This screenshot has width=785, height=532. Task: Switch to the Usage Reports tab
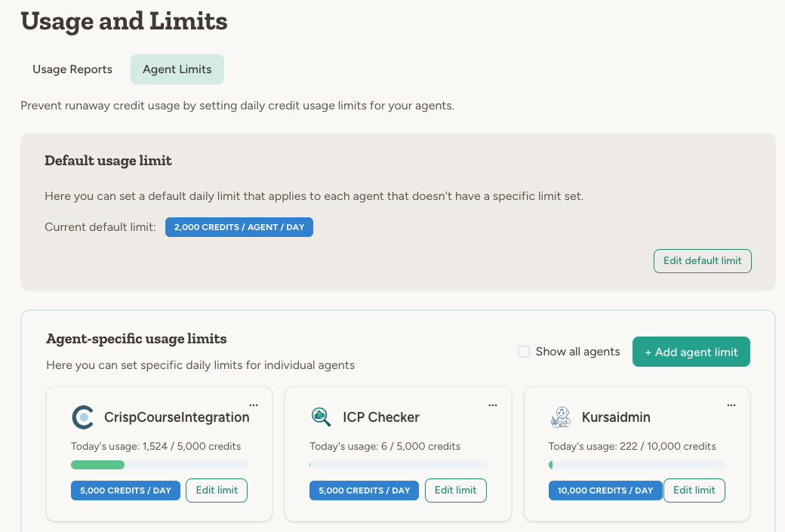click(x=72, y=69)
